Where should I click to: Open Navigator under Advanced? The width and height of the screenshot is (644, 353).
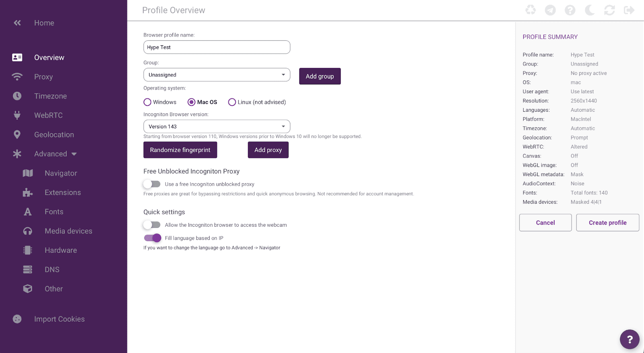61,173
